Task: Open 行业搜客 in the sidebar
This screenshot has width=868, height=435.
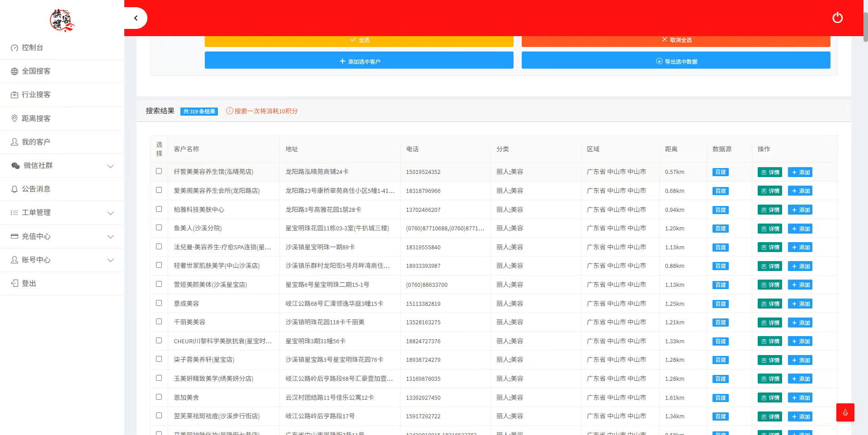Action: point(36,94)
